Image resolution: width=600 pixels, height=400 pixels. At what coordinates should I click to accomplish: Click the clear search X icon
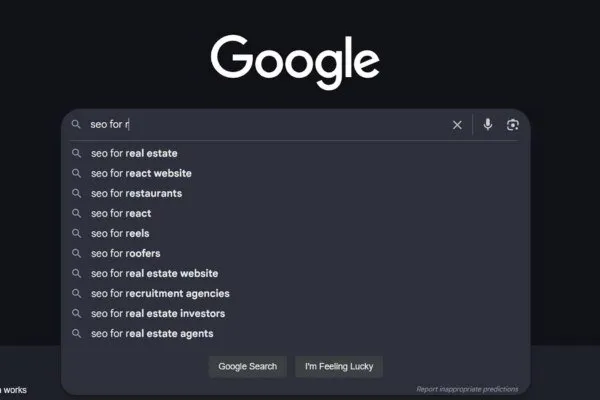click(x=457, y=125)
